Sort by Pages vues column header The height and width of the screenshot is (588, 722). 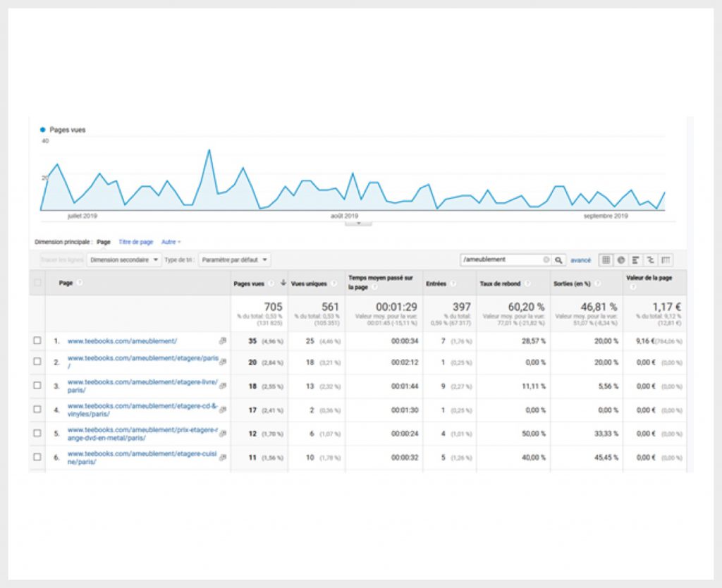tap(249, 283)
